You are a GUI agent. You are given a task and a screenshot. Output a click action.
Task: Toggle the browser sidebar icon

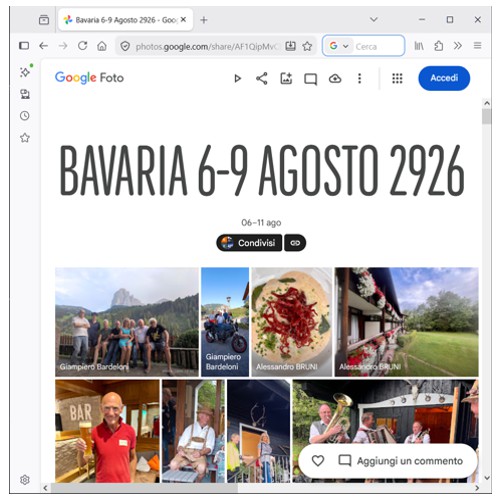click(x=24, y=46)
